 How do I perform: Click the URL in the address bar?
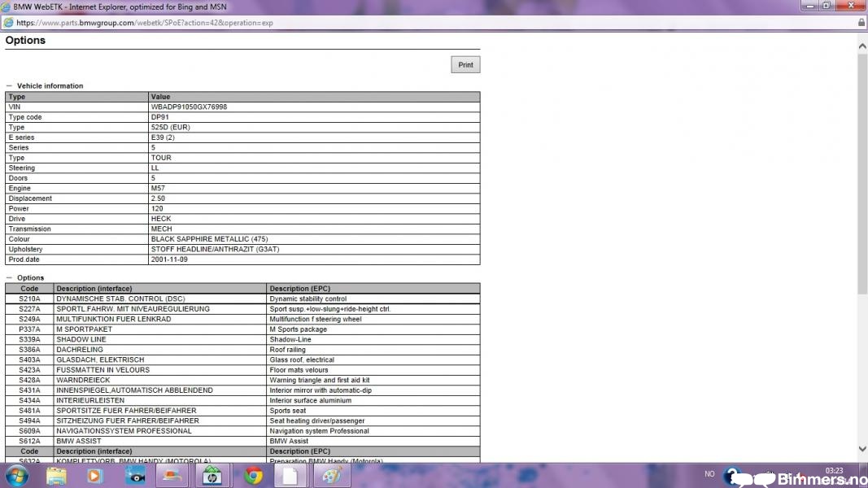pos(145,23)
